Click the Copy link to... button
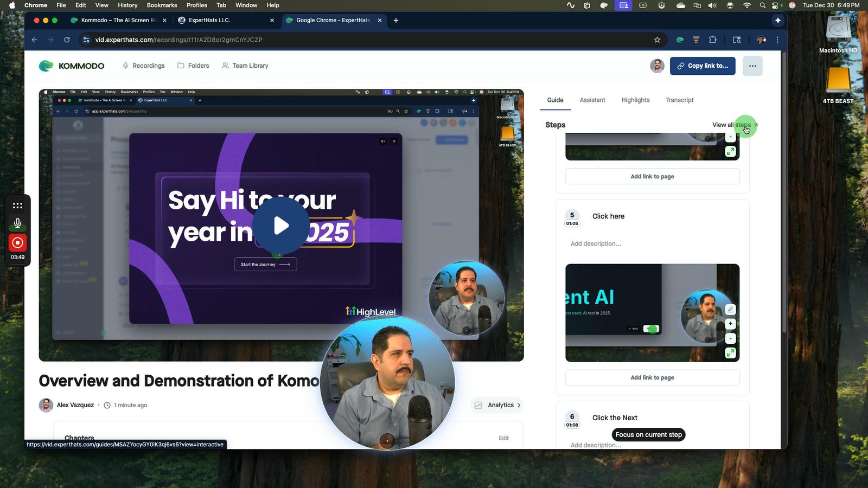The height and width of the screenshot is (488, 868). (x=703, y=66)
